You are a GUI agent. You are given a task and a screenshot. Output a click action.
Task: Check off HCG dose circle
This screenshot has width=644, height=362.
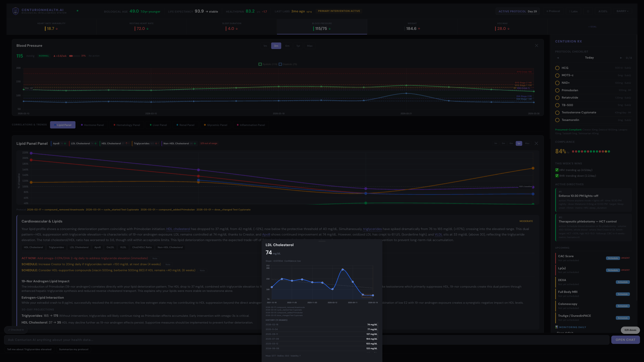tap(557, 68)
